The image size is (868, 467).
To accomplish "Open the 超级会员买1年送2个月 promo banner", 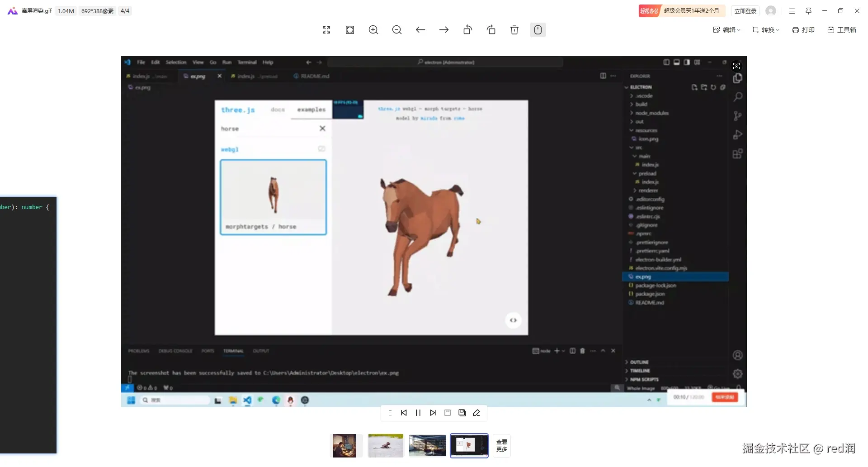I will (682, 11).
